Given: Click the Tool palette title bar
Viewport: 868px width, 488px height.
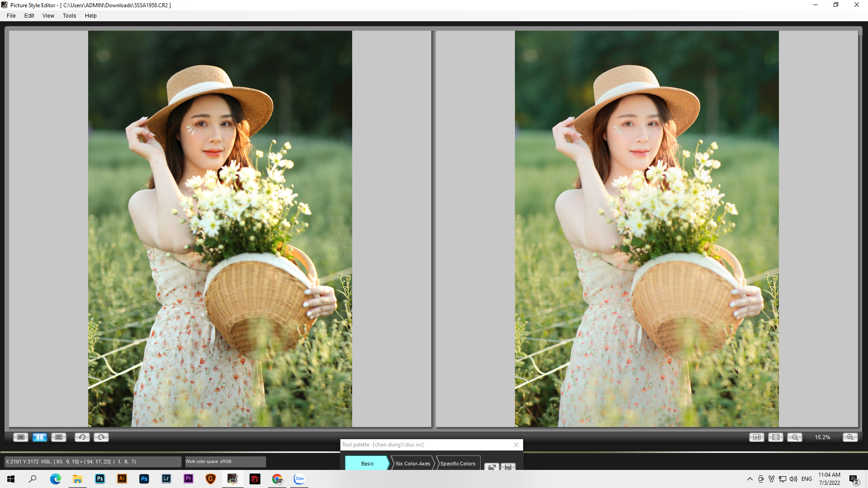Looking at the screenshot, I should click(425, 445).
